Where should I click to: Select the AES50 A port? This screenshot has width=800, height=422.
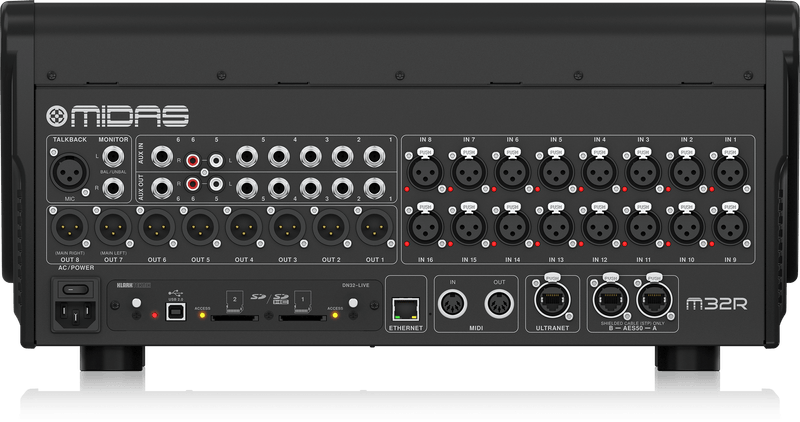click(650, 304)
